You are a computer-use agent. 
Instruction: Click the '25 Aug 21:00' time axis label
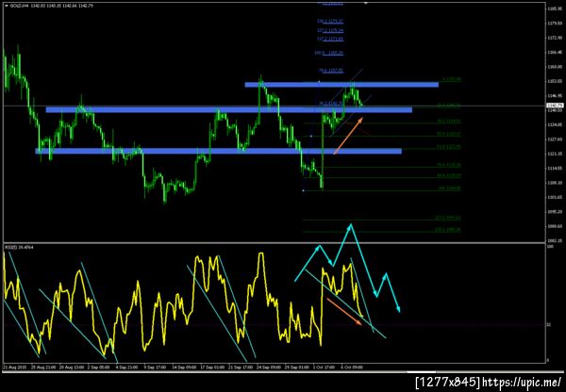[x=43, y=367]
